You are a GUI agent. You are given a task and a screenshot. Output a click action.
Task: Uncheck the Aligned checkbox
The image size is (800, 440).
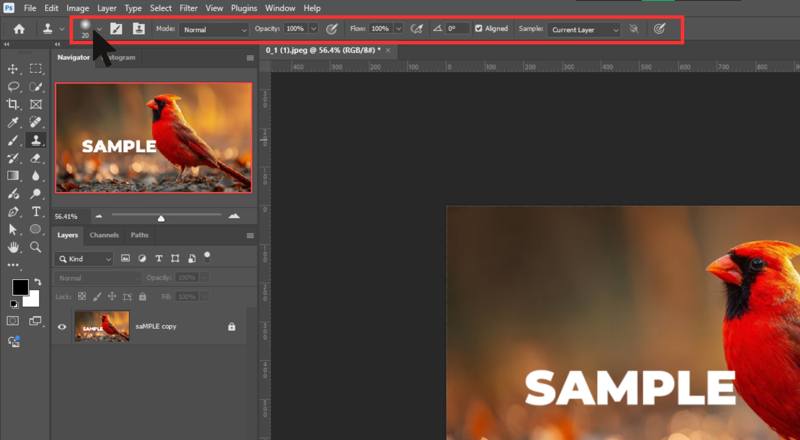pyautogui.click(x=479, y=30)
